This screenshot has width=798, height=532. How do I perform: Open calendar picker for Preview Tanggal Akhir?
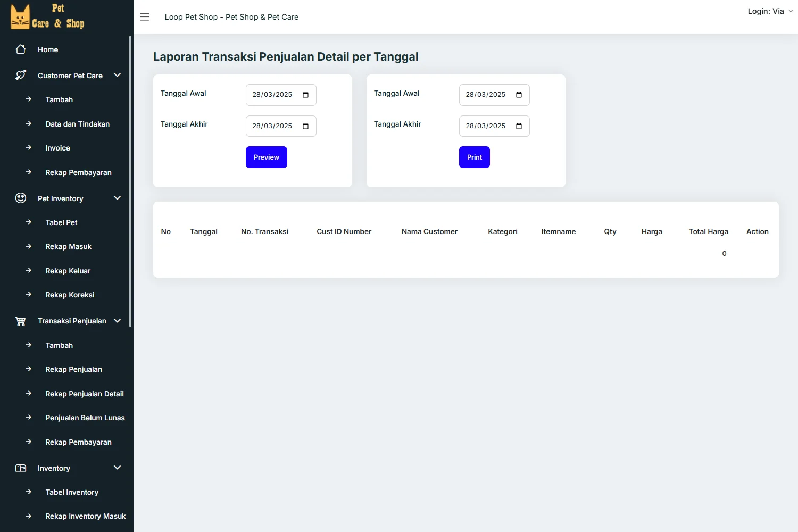click(x=305, y=126)
